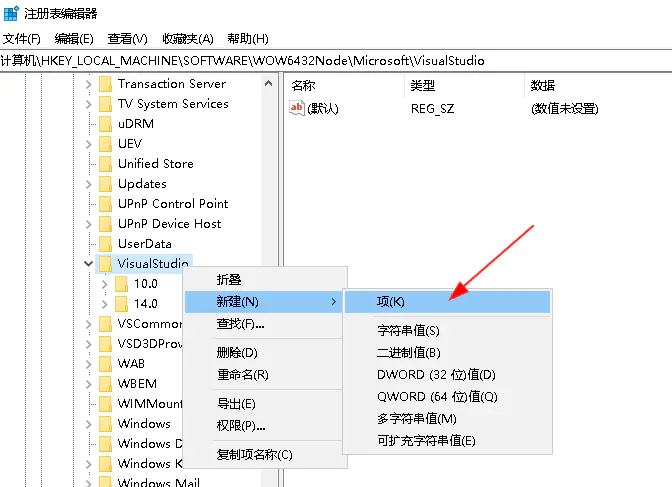Image resolution: width=672 pixels, height=487 pixels.
Task: Click the 类型 column header
Action: [x=465, y=85]
